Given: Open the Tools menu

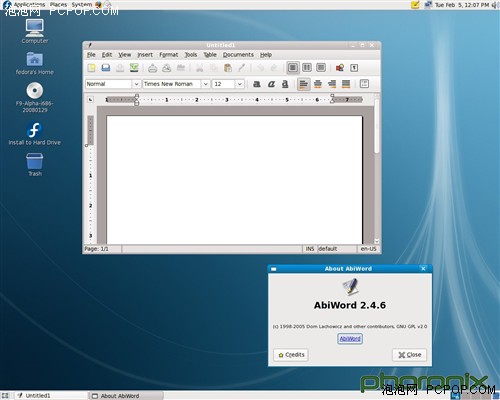Looking at the screenshot, I should 191,55.
